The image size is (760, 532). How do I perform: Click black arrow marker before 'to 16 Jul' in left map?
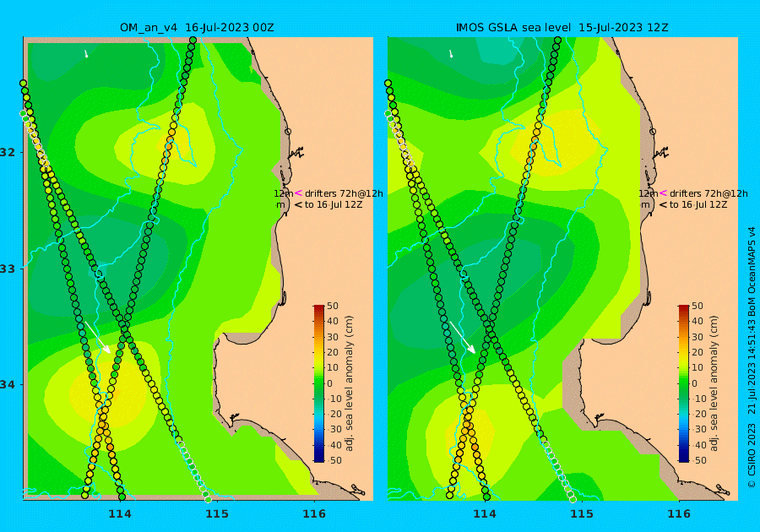tap(298, 205)
